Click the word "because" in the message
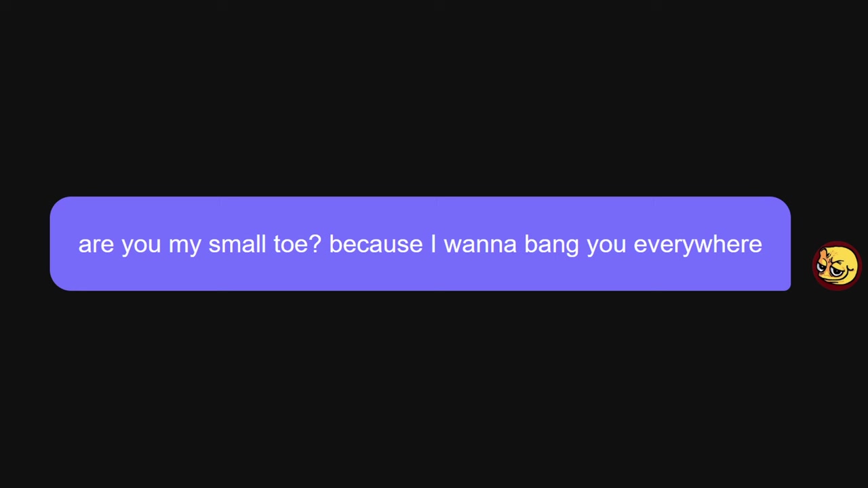The image size is (868, 488). (x=376, y=244)
